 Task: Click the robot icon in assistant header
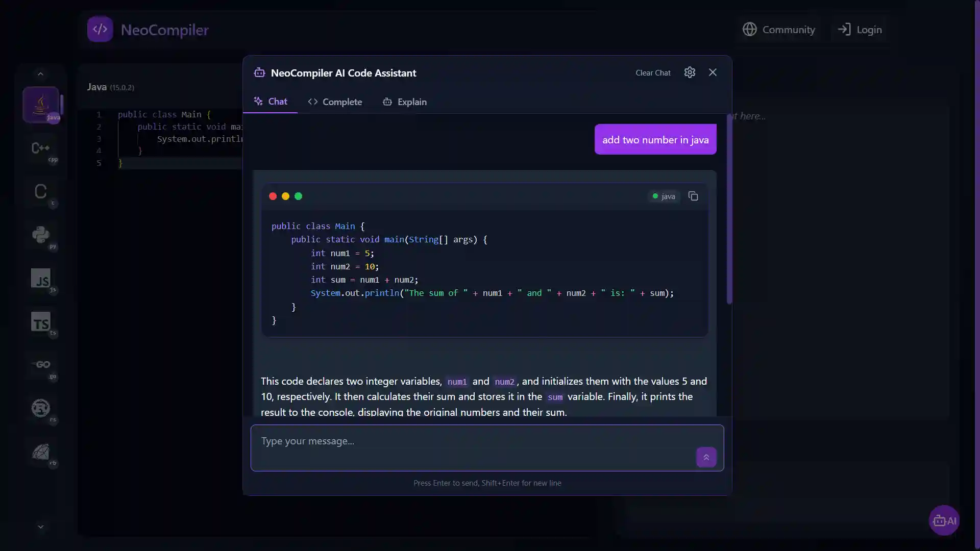click(x=259, y=72)
